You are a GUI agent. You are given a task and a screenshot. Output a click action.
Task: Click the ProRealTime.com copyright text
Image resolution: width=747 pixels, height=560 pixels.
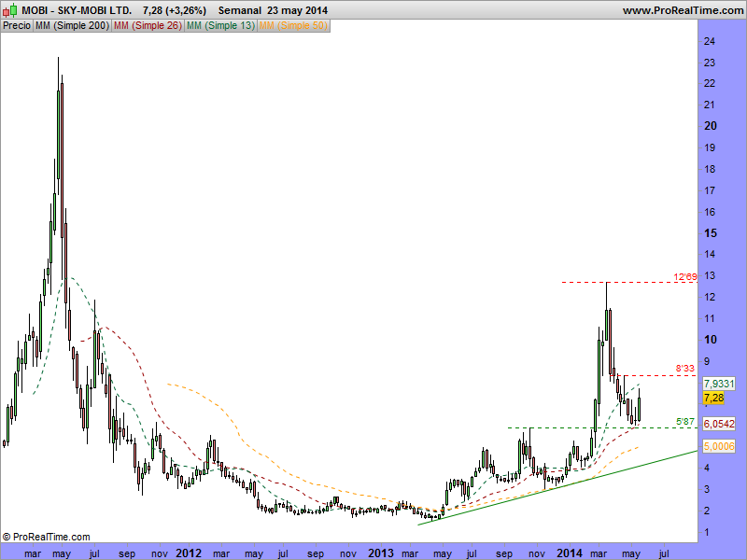click(x=47, y=537)
